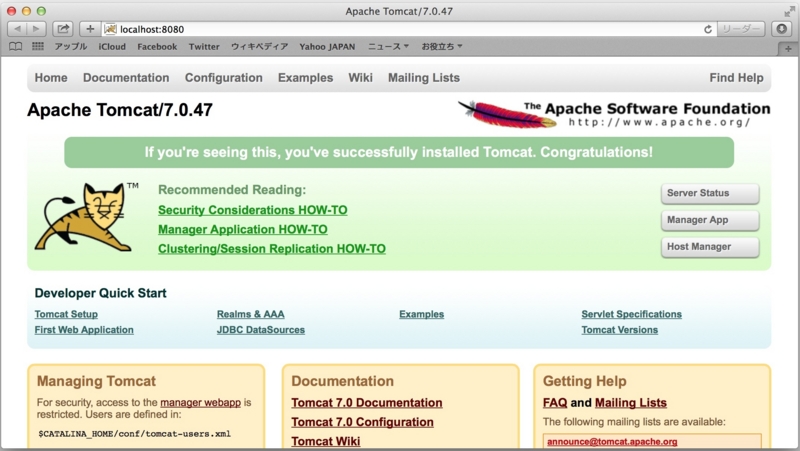
Task: Click the Server Status button
Action: pos(710,193)
